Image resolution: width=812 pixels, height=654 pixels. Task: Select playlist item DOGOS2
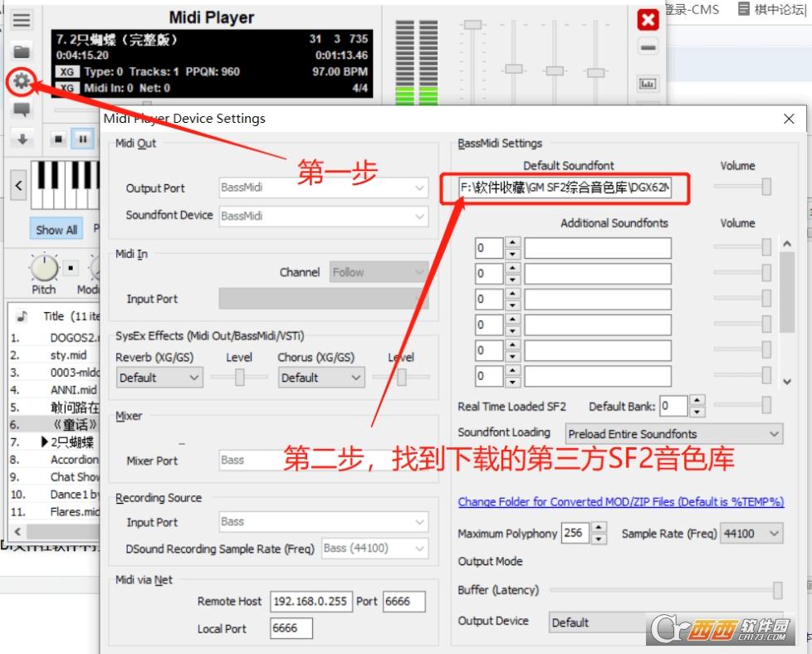(73, 338)
